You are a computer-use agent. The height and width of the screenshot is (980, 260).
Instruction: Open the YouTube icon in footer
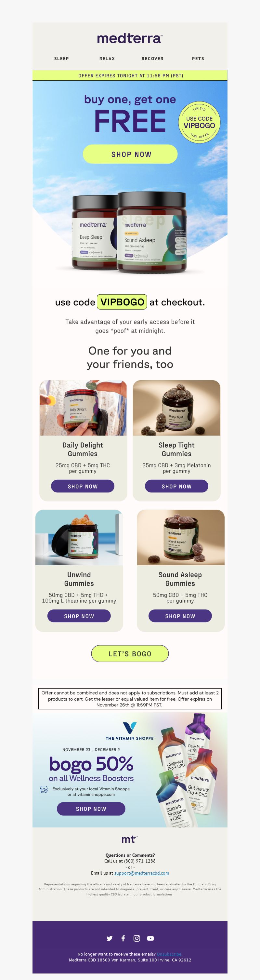click(150, 938)
